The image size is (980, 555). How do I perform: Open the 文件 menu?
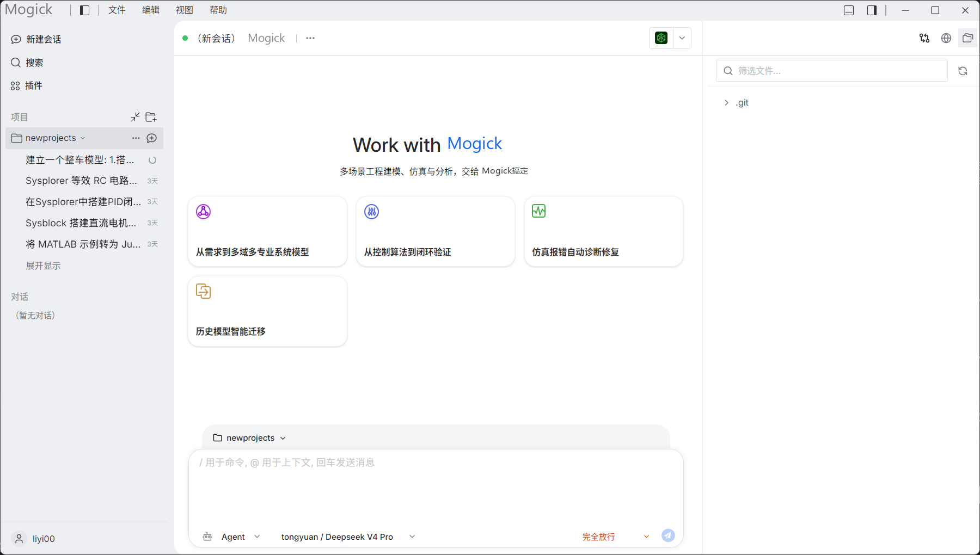117,10
